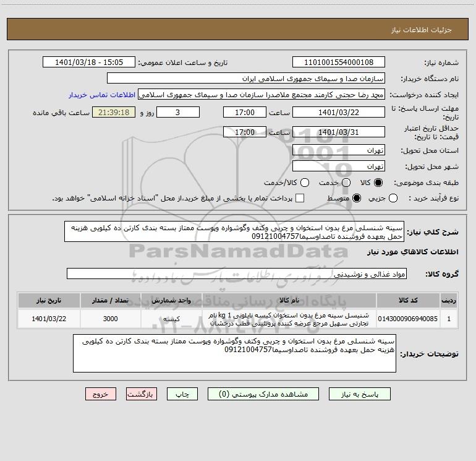476x461 pixels.
Task: Click the جزئیات اطلاعات نیاز header title
Action: tap(422, 30)
